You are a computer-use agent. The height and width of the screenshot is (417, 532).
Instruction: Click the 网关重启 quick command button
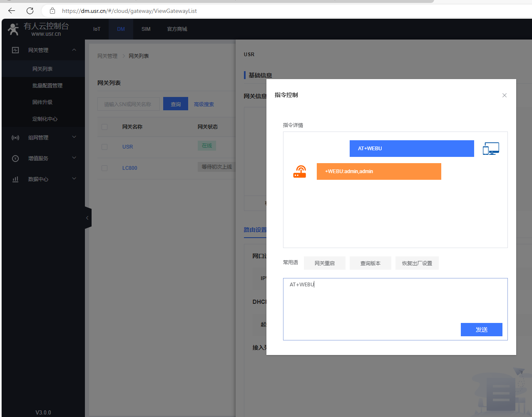[324, 263]
